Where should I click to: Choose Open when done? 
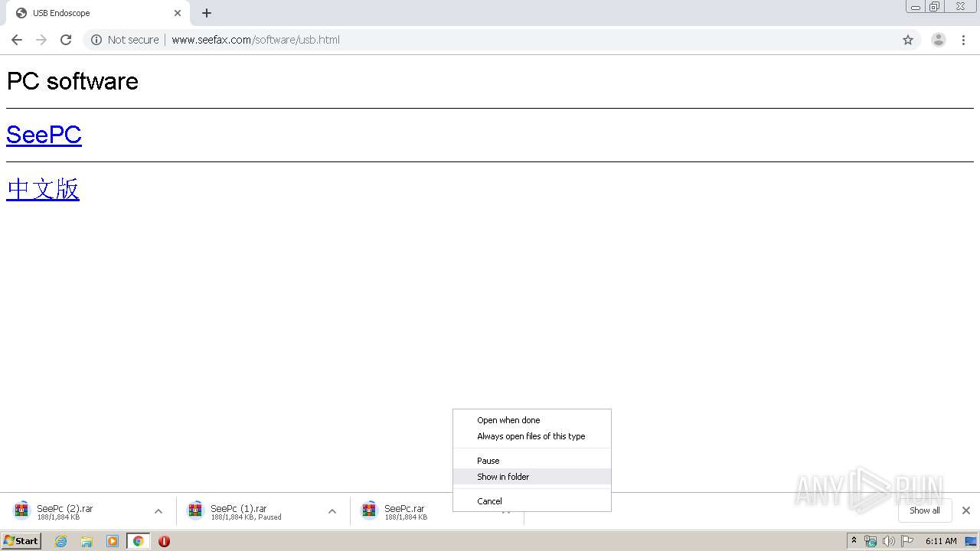[532, 420]
